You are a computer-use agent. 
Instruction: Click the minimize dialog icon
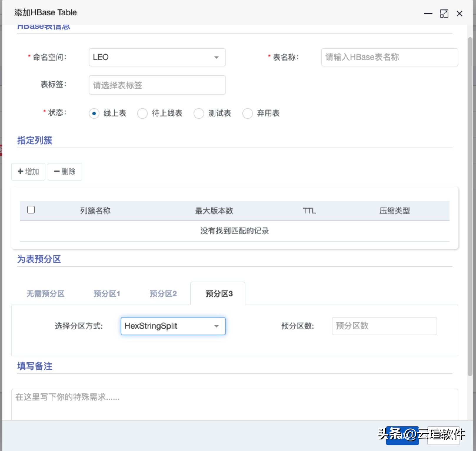tap(428, 14)
